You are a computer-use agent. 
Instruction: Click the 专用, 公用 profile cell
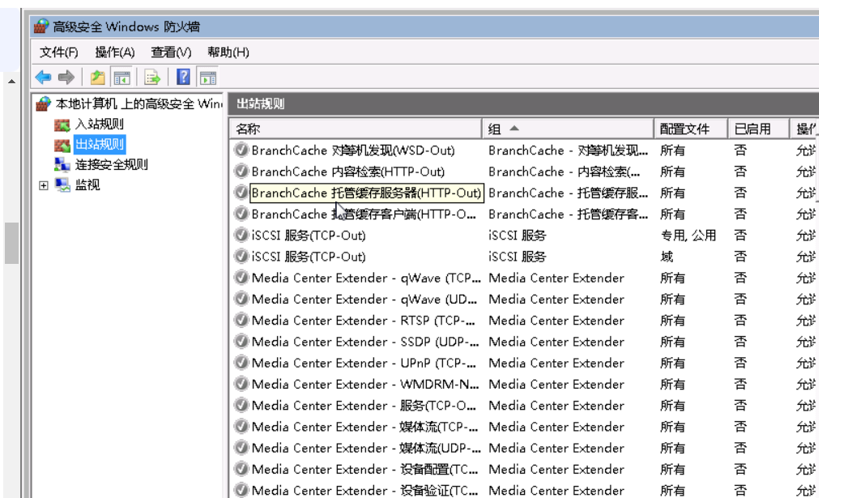pos(688,235)
